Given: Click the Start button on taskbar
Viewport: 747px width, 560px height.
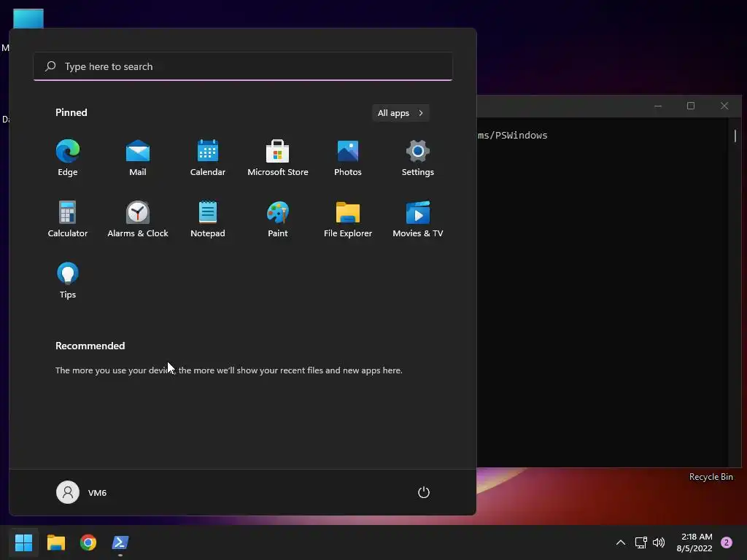Looking at the screenshot, I should coord(24,542).
